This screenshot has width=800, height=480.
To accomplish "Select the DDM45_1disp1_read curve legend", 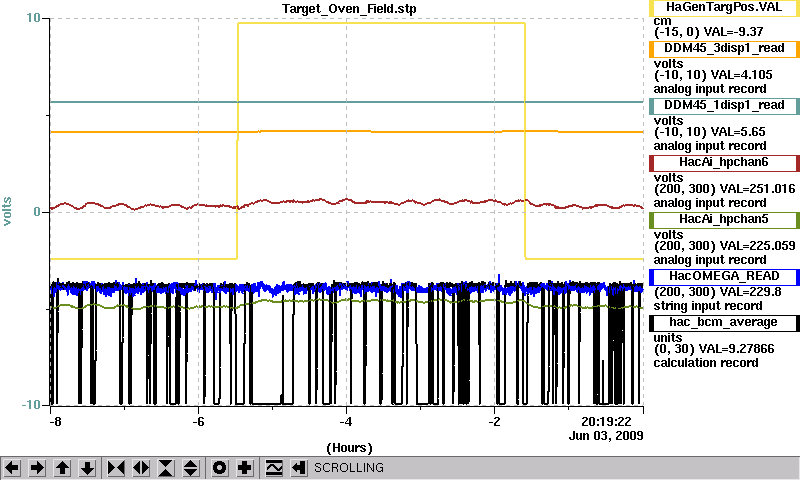I will point(724,106).
